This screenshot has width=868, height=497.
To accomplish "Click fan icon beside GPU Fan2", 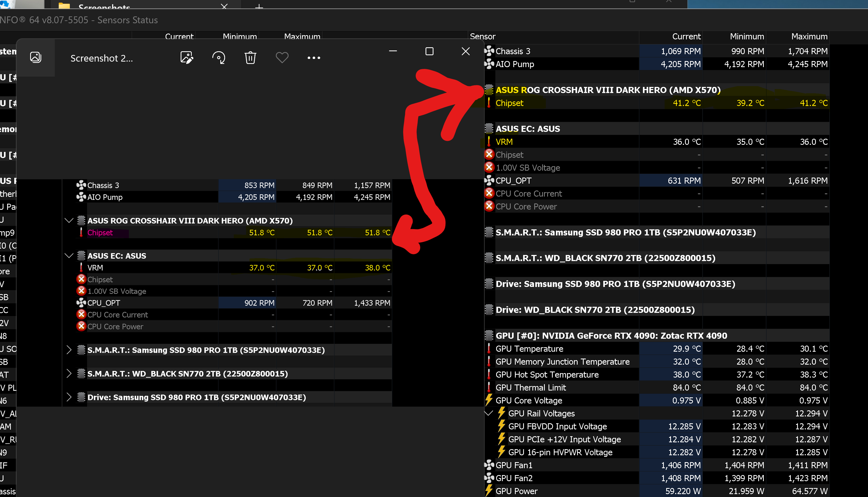I will tap(489, 478).
